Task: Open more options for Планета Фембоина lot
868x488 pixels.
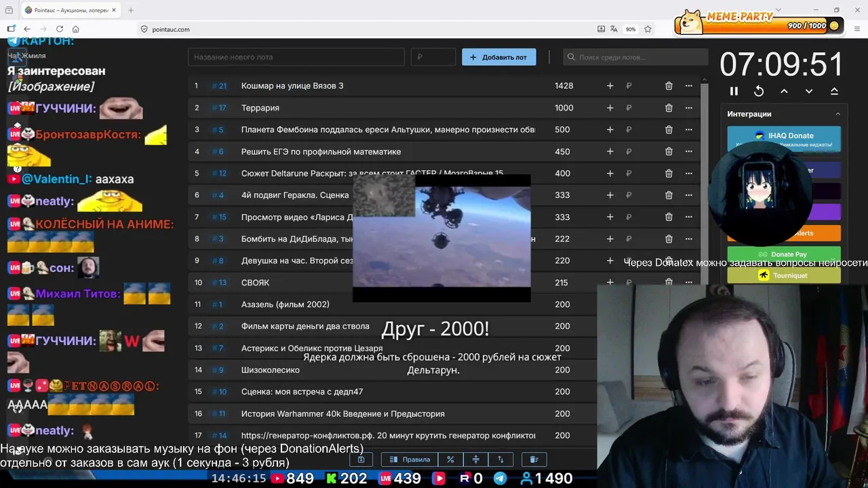Action: pyautogui.click(x=689, y=129)
